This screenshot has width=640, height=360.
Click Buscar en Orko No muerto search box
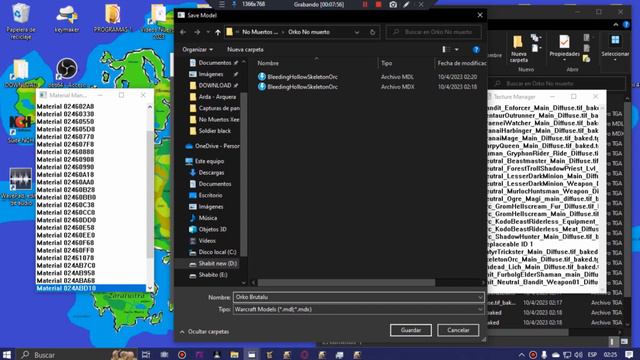pos(433,32)
